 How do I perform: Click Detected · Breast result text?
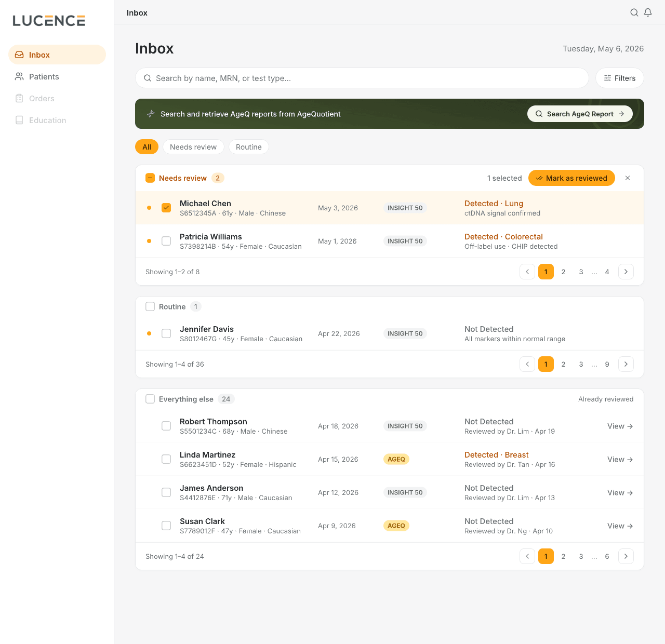pyautogui.click(x=496, y=454)
